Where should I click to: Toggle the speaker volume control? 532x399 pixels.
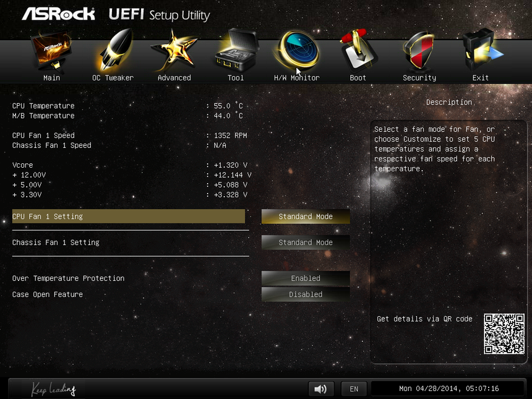tap(320, 388)
